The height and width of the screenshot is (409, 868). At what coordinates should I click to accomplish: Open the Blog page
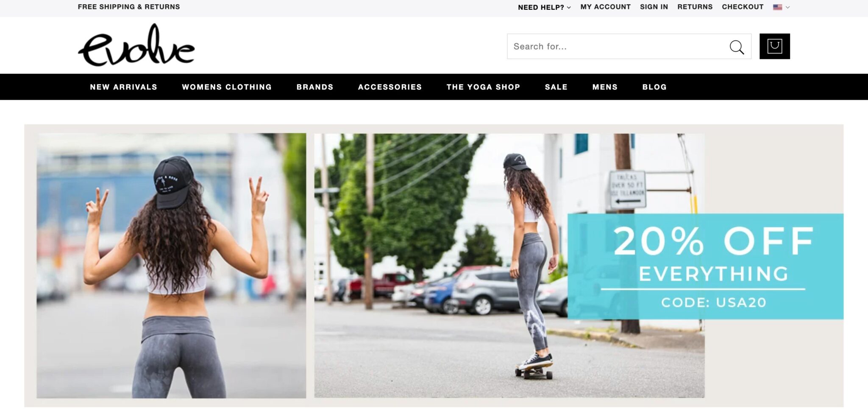coord(654,87)
